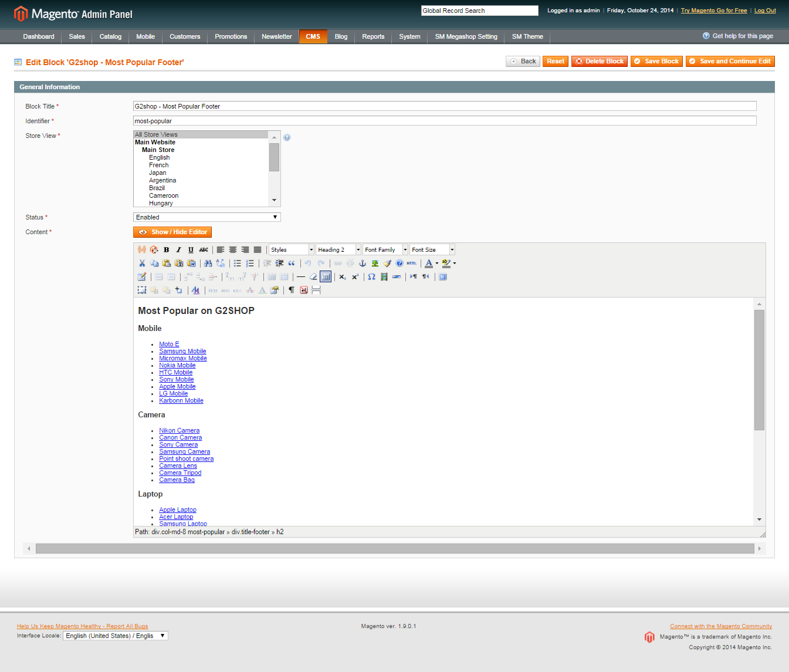Screen dimensions: 789x672
Task: Open the Font Size dropdown
Action: [432, 249]
